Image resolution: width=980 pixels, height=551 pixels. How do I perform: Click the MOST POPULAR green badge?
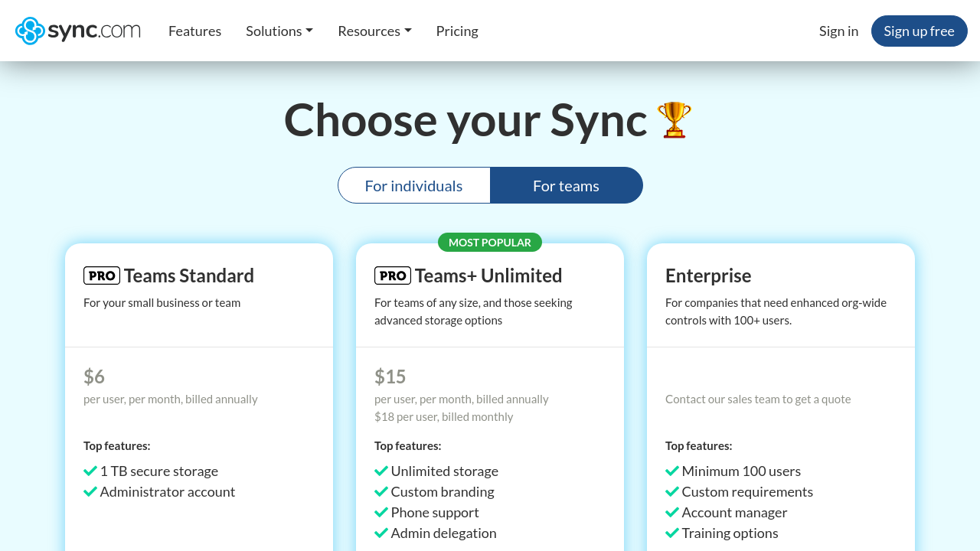pyautogui.click(x=490, y=243)
